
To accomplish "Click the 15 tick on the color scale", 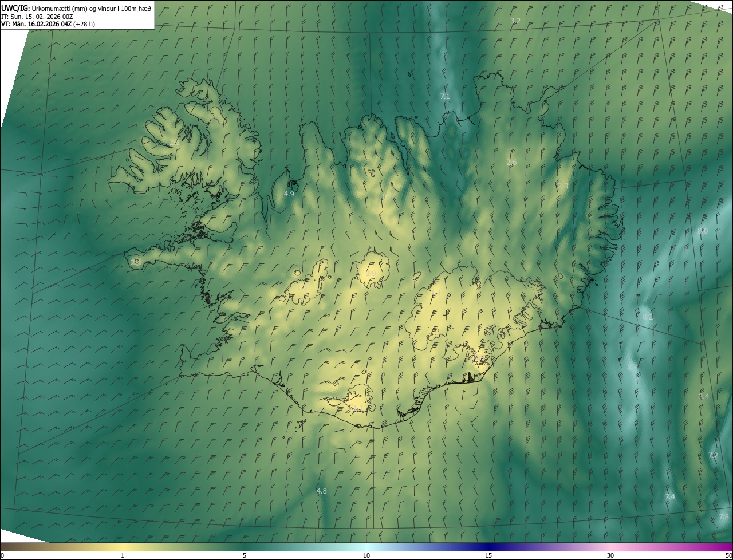I will pyautogui.click(x=488, y=555).
